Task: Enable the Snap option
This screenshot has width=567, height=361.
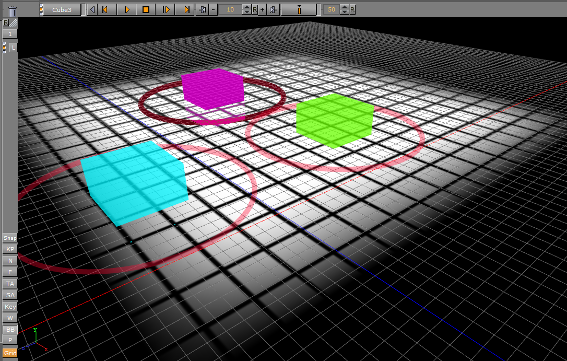Action: click(x=10, y=238)
